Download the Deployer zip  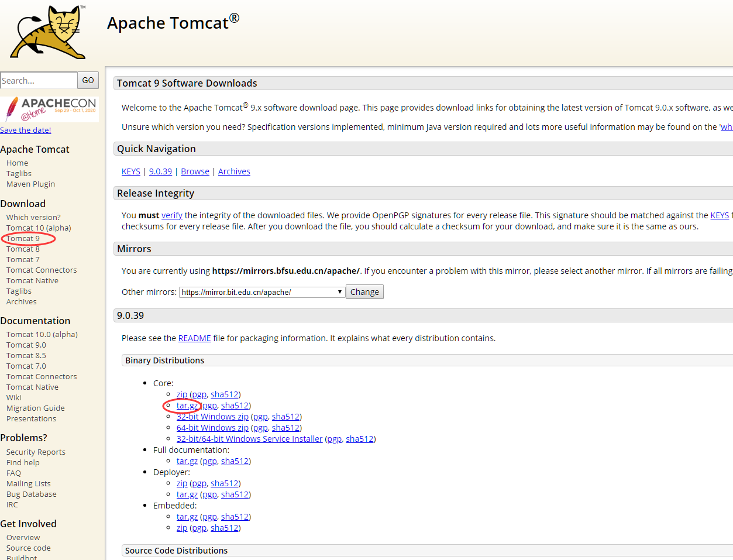[x=182, y=483]
